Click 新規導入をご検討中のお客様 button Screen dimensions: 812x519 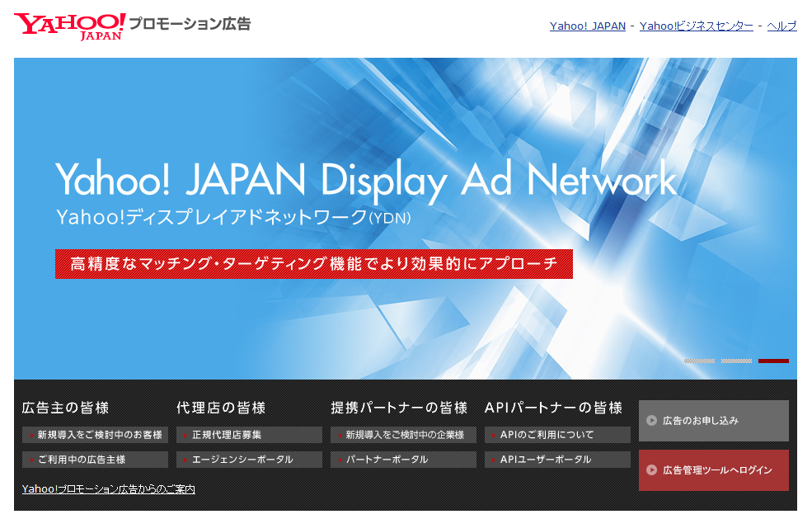96,435
